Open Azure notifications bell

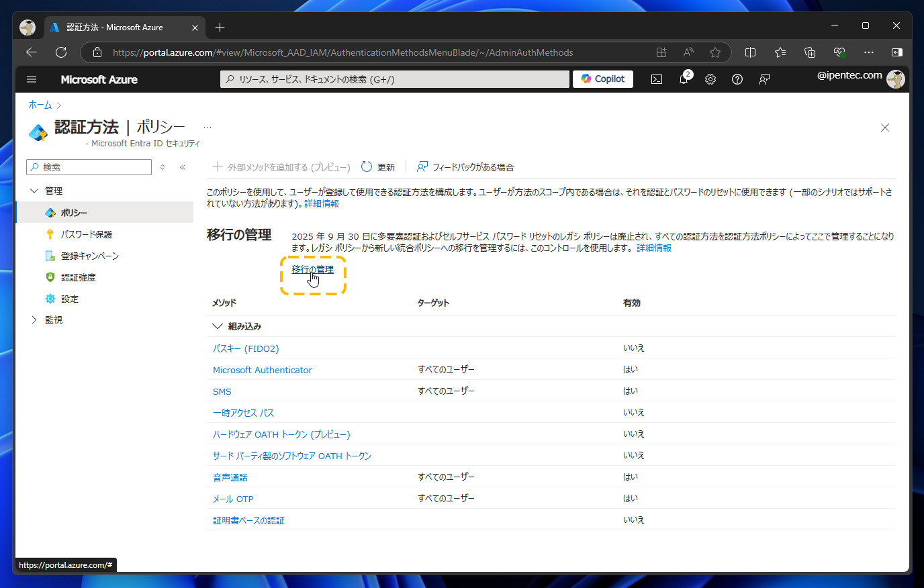point(683,79)
